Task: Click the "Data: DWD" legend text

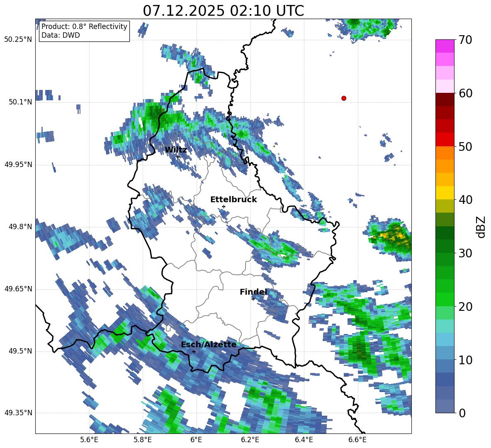Action: click(x=61, y=35)
